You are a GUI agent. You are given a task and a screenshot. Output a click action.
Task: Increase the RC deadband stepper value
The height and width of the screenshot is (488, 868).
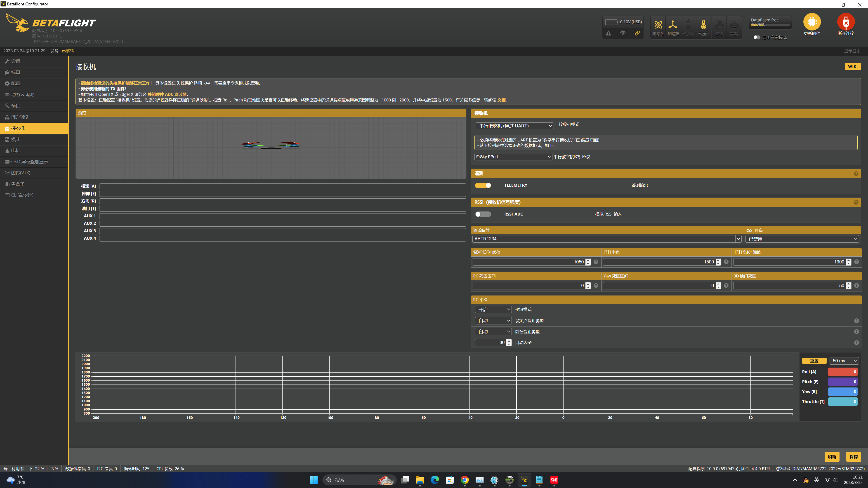click(588, 284)
